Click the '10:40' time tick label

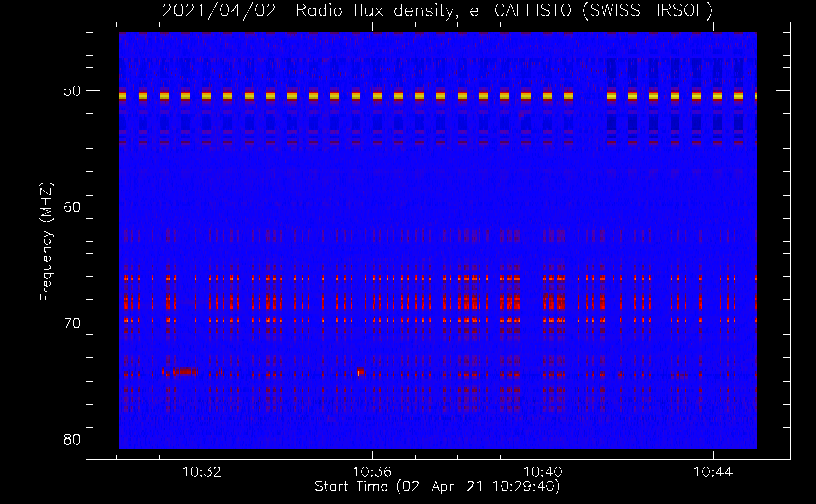coord(543,472)
